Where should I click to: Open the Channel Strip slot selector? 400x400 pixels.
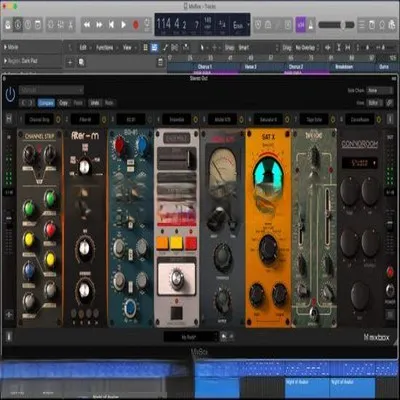(x=39, y=119)
